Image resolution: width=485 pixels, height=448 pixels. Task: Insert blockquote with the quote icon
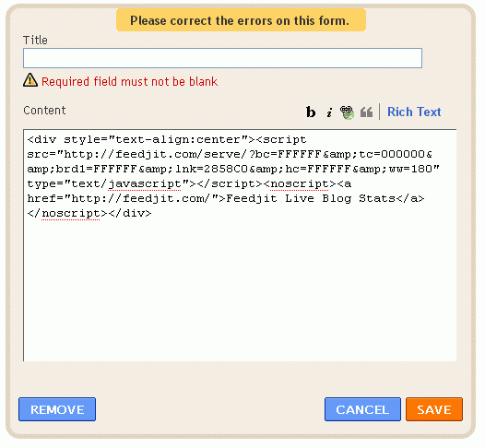pos(367,112)
